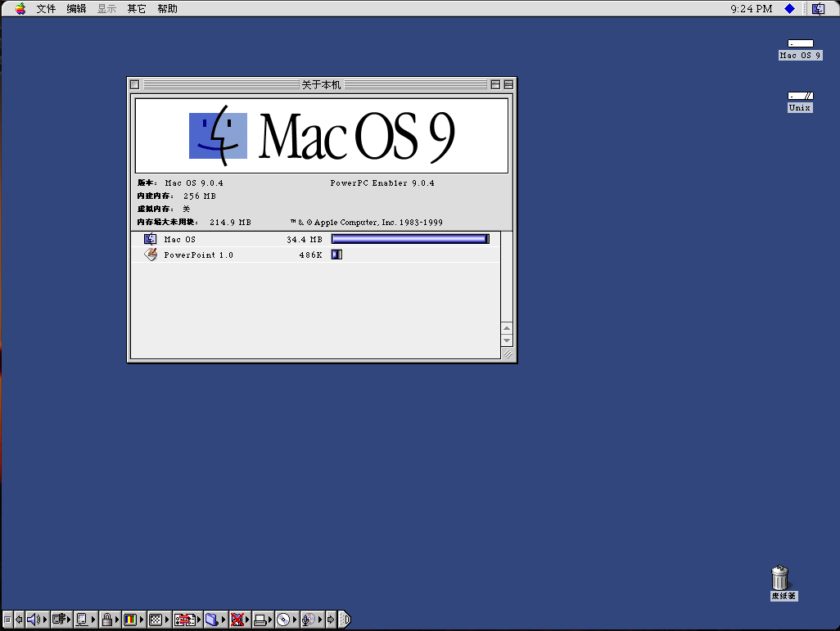Click the Control Strip close box

[x=7, y=620]
